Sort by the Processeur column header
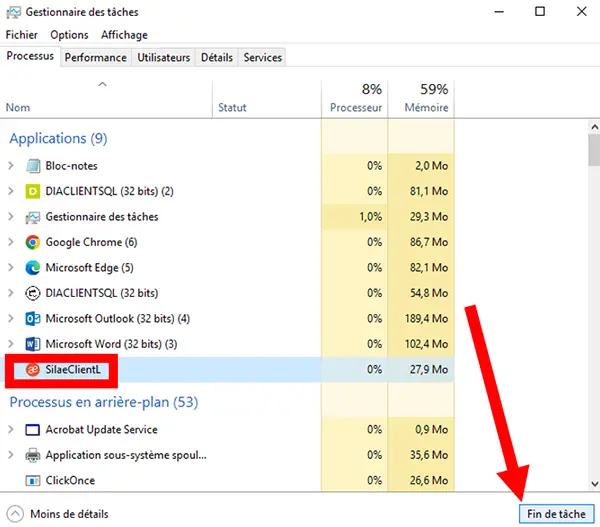Viewport: 600px width, 527px height. pyautogui.click(x=355, y=98)
